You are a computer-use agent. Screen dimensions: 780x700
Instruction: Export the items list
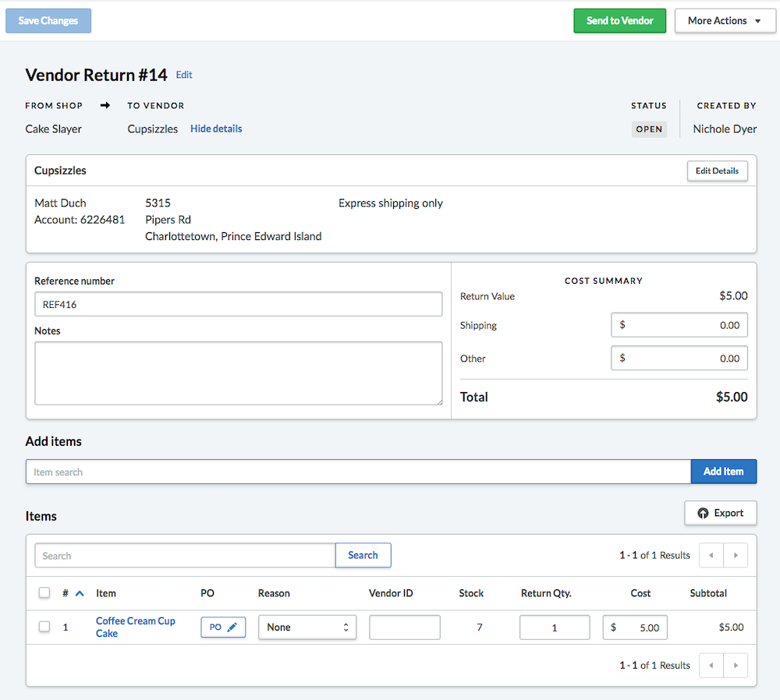(x=720, y=513)
